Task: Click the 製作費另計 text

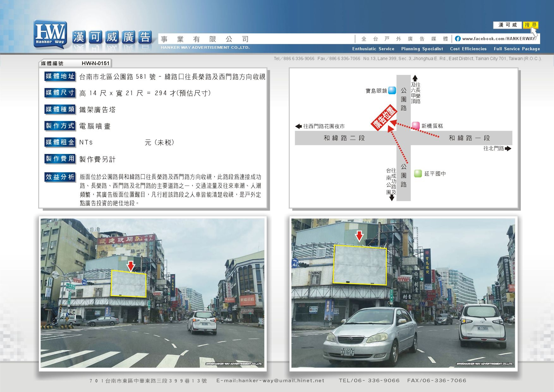Action: click(97, 159)
